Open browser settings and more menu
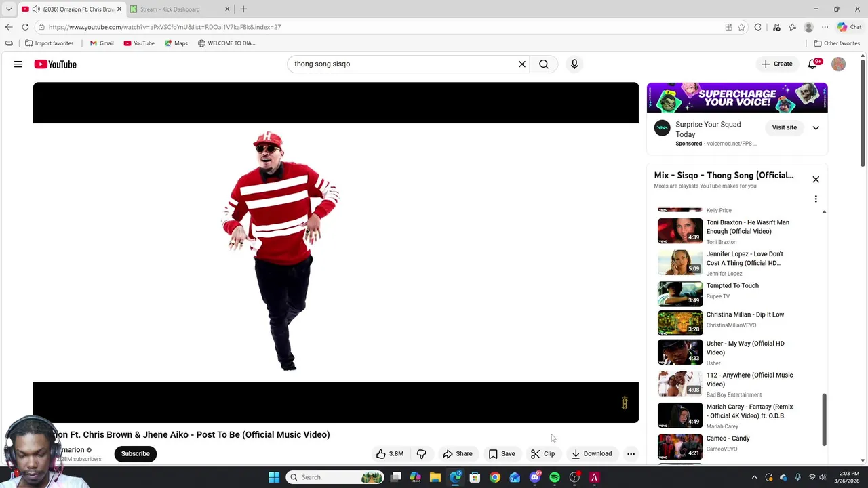Viewport: 868px width, 488px height. pyautogui.click(x=825, y=27)
